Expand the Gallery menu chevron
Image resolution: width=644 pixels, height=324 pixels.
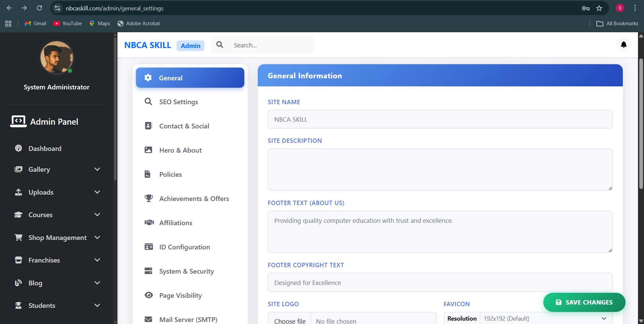pyautogui.click(x=97, y=169)
